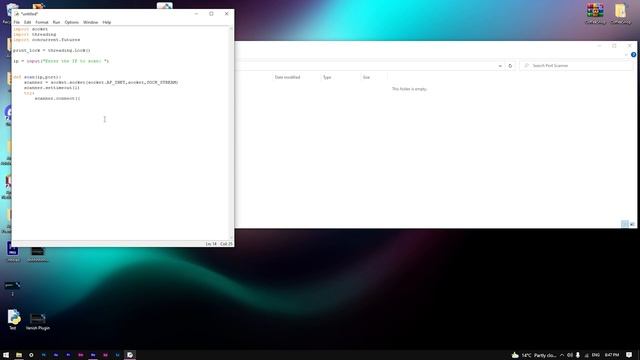Open Lightroom from the taskbar
This screenshot has width=640, height=360.
tap(118, 355)
